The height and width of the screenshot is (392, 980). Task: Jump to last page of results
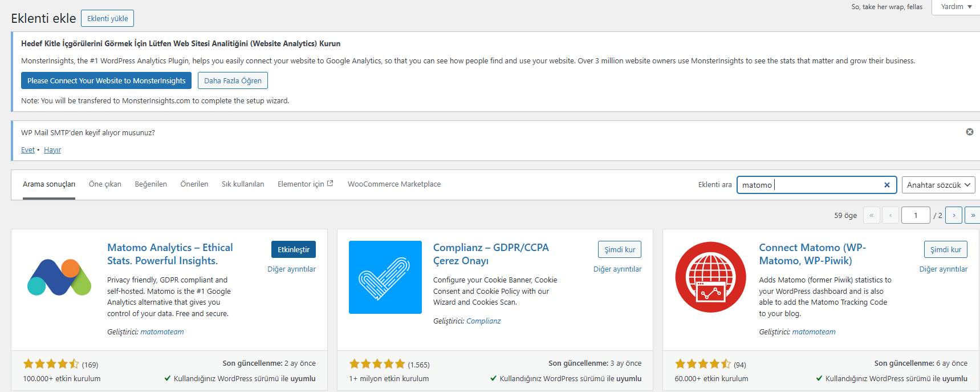pos(972,215)
